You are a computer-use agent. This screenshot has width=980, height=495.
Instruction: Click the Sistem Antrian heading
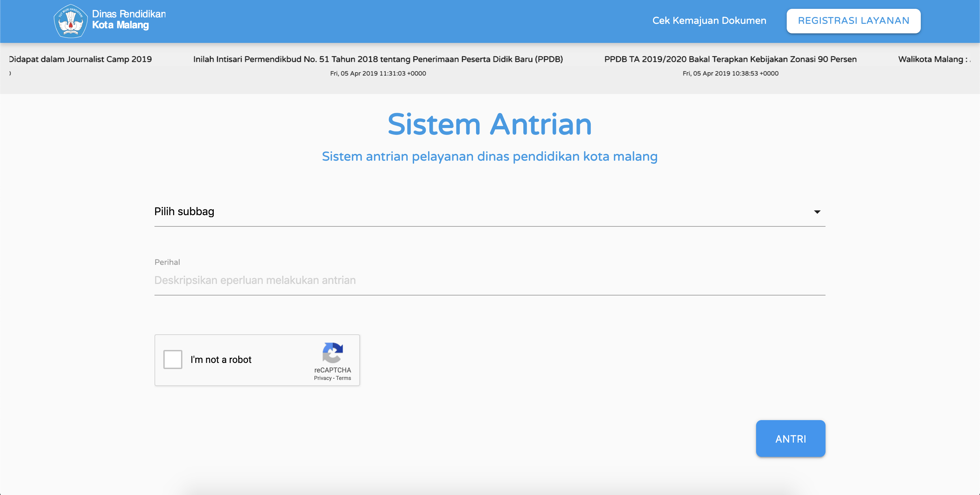(489, 124)
